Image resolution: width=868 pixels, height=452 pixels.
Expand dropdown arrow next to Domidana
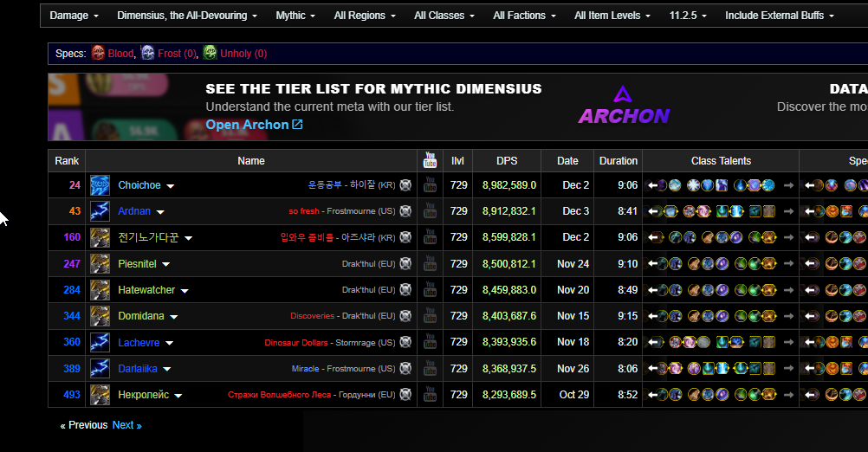click(x=174, y=317)
